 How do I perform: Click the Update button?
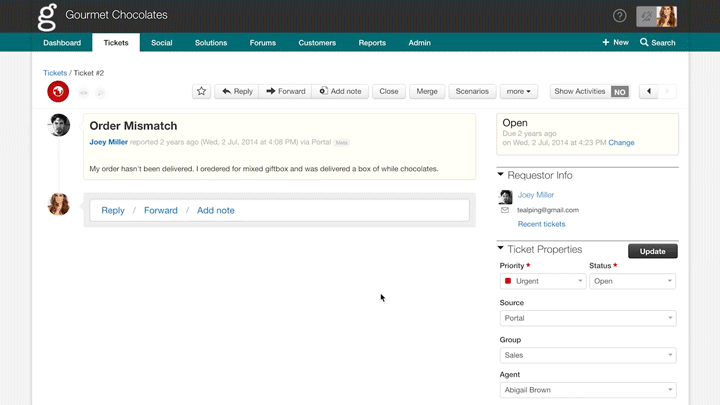[652, 251]
